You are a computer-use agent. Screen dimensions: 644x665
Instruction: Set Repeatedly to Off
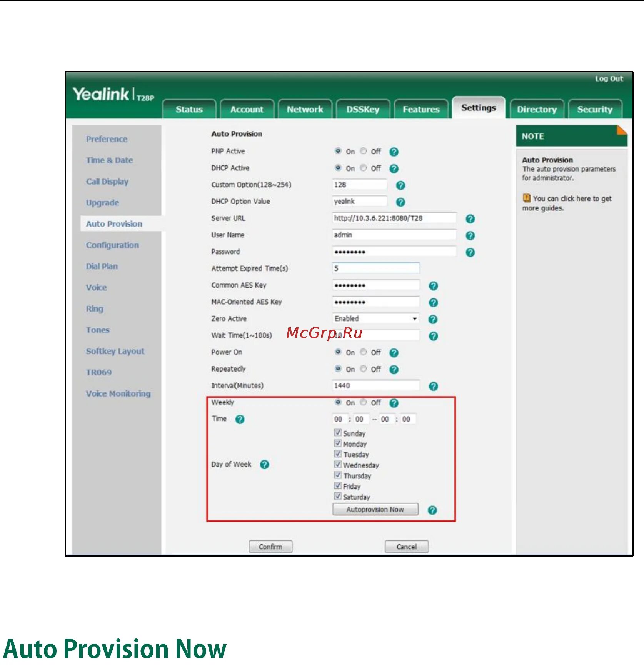tap(363, 369)
